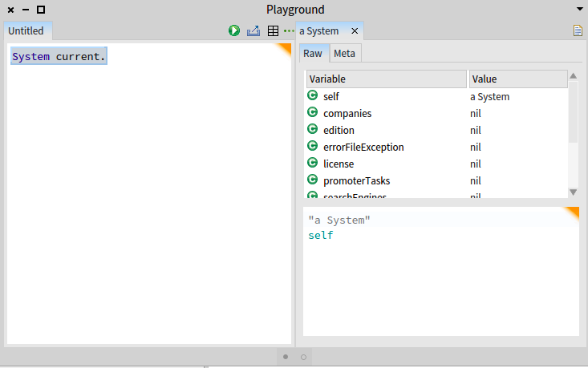Select the hollow second pane page dot
588x368 pixels.
click(x=304, y=357)
